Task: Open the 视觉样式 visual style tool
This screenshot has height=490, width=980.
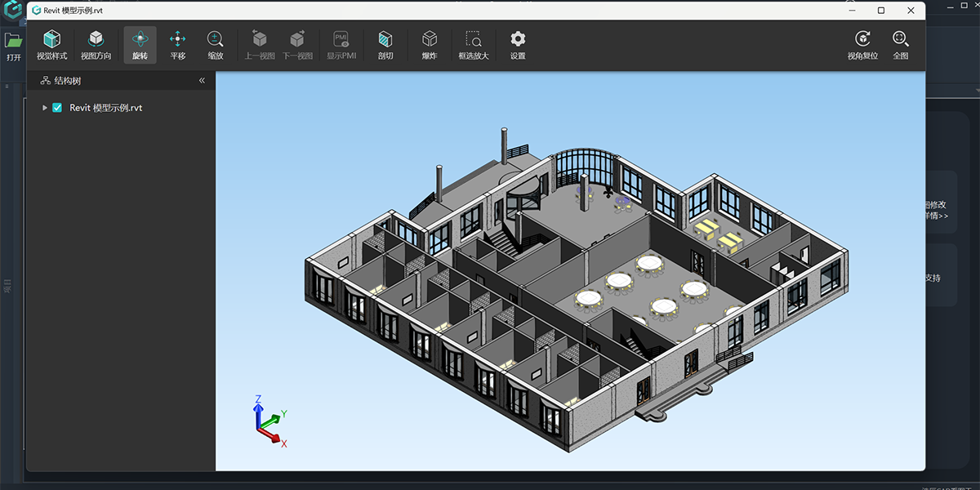Action: [51, 45]
